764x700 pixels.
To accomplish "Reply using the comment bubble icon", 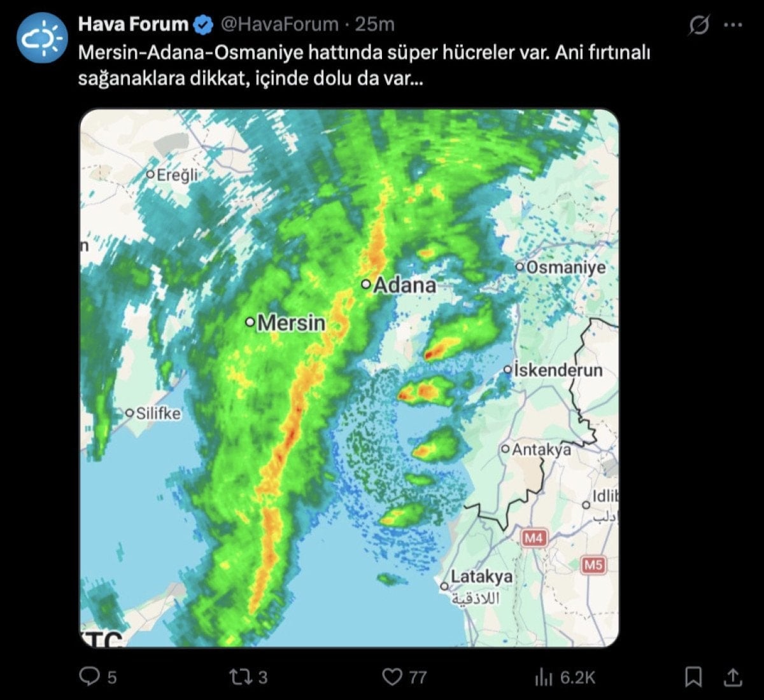I will click(88, 676).
